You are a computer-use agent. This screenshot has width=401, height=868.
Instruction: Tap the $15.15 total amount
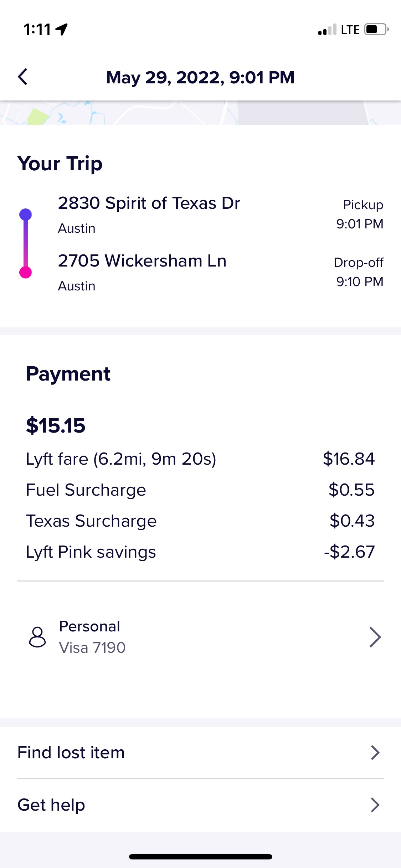(56, 425)
